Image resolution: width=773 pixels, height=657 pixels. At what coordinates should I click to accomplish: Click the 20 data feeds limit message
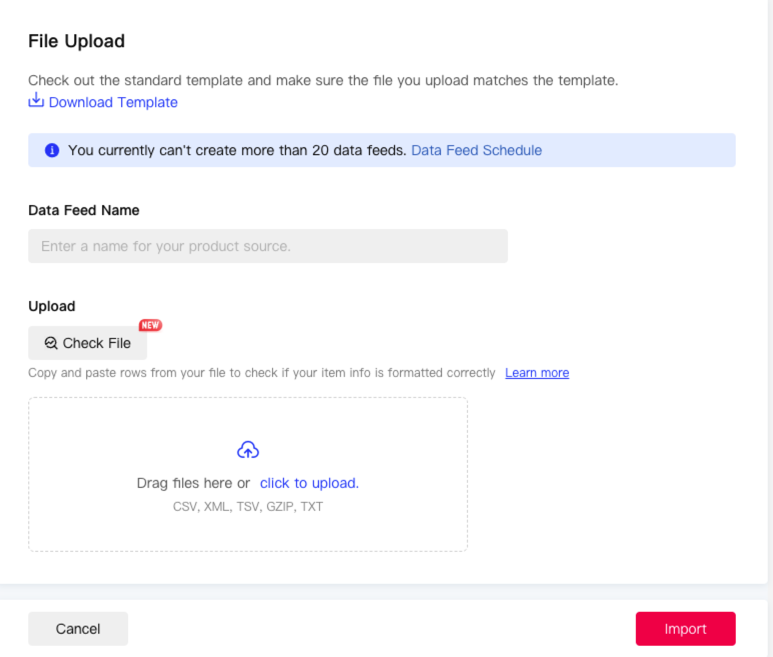point(237,150)
